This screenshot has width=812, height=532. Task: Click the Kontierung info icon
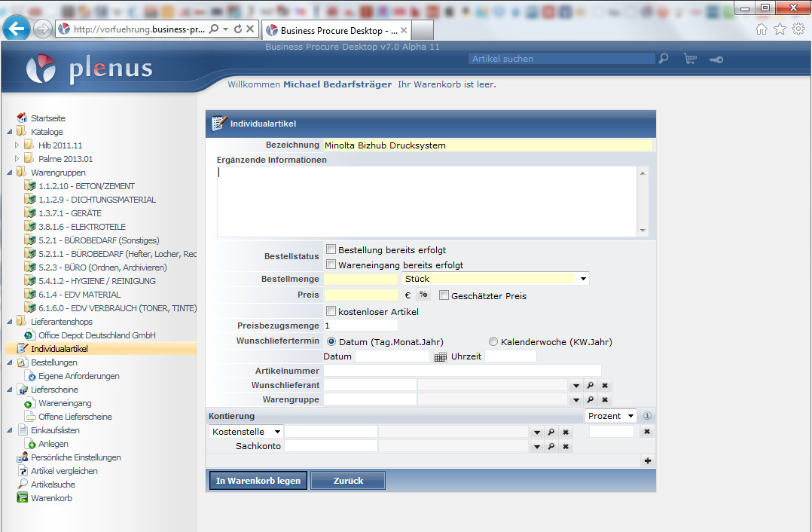point(647,416)
